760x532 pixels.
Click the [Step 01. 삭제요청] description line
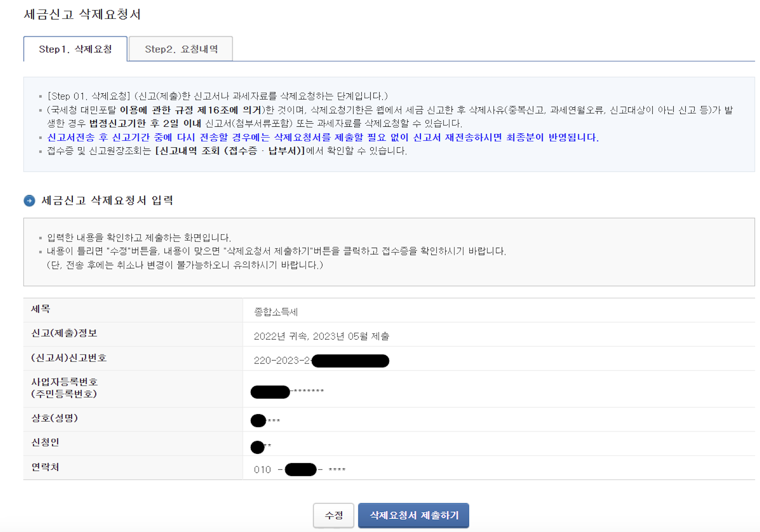(x=217, y=96)
